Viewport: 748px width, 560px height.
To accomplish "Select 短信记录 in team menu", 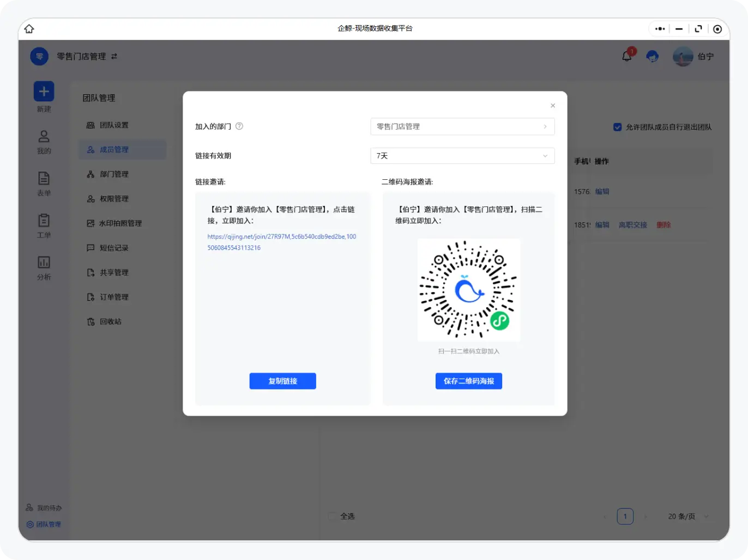I will coord(123,248).
